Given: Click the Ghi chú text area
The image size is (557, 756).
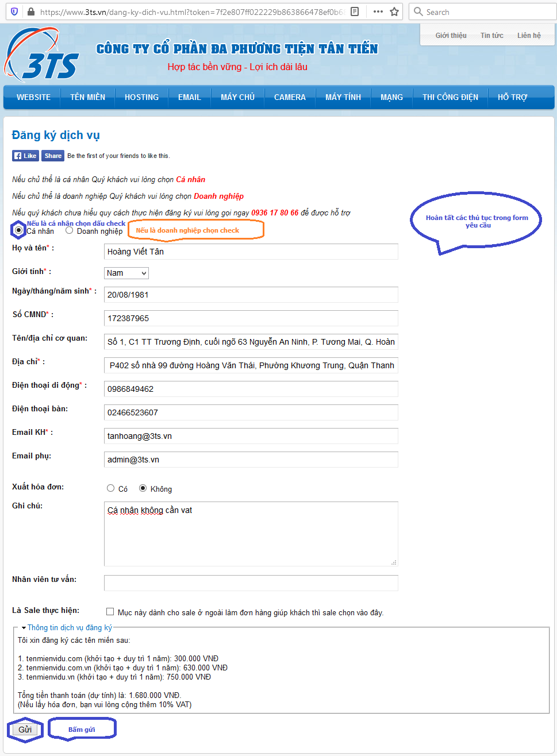Looking at the screenshot, I should (251, 534).
